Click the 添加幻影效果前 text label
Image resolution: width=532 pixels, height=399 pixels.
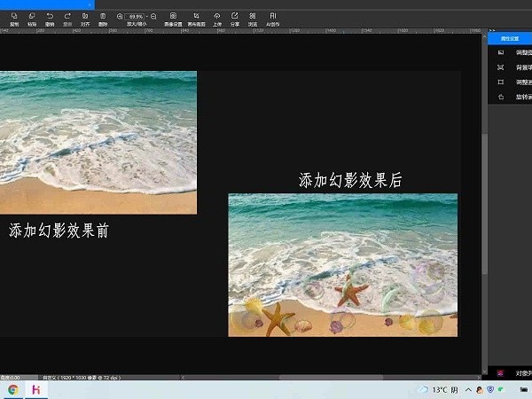pos(59,231)
